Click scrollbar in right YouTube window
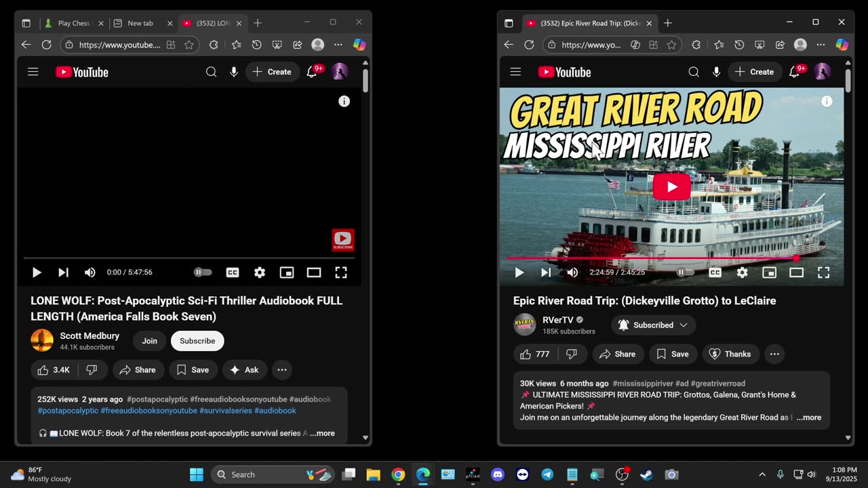The width and height of the screenshot is (868, 488). click(x=848, y=80)
